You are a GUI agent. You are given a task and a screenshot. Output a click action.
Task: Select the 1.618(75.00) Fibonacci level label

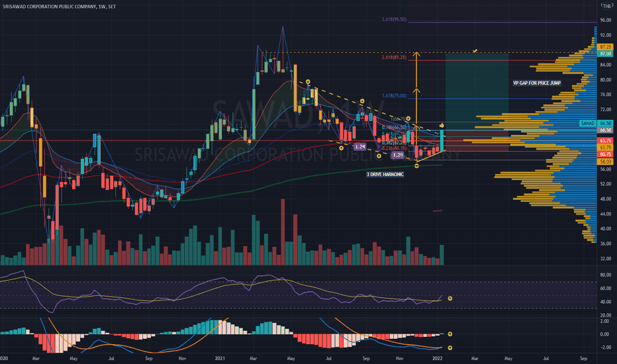coord(394,95)
